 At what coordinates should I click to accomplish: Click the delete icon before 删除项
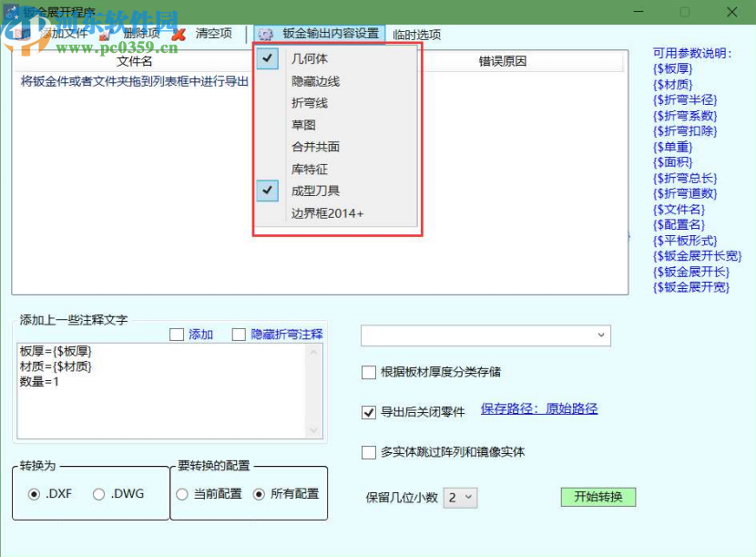click(x=105, y=35)
